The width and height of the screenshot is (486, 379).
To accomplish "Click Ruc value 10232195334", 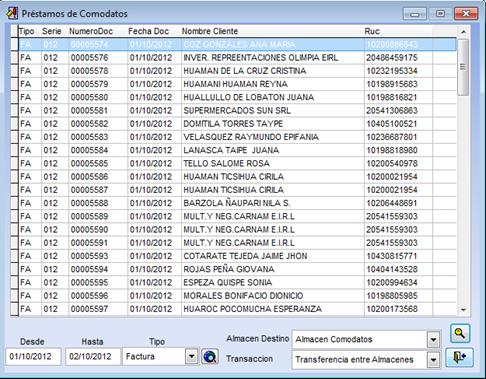I will (392, 71).
